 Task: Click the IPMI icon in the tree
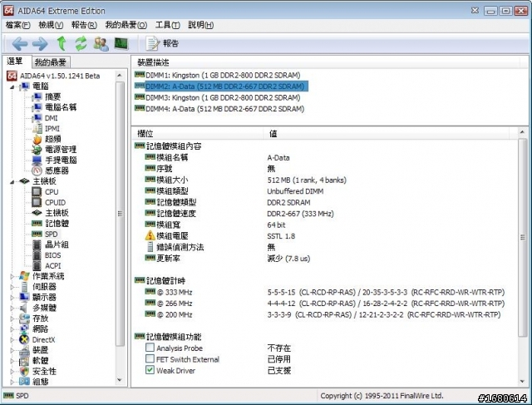coord(37,128)
